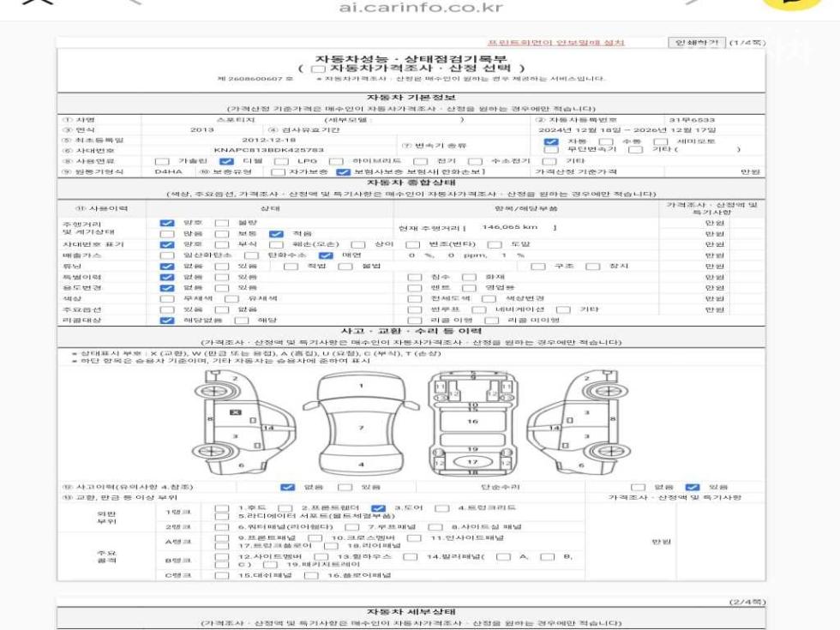Uncheck the 디젤 fuel checkbox
The height and width of the screenshot is (630, 840).
[226, 161]
